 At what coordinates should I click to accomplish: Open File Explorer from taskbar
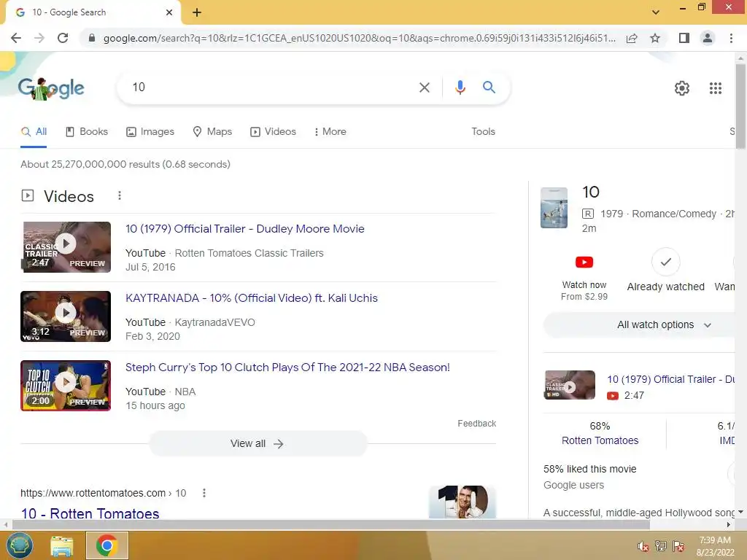click(x=63, y=545)
